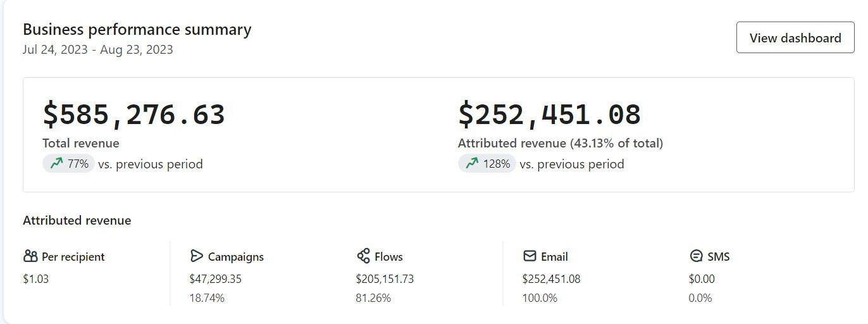Click the $1.03 per recipient value
The image size is (868, 324).
click(x=35, y=279)
